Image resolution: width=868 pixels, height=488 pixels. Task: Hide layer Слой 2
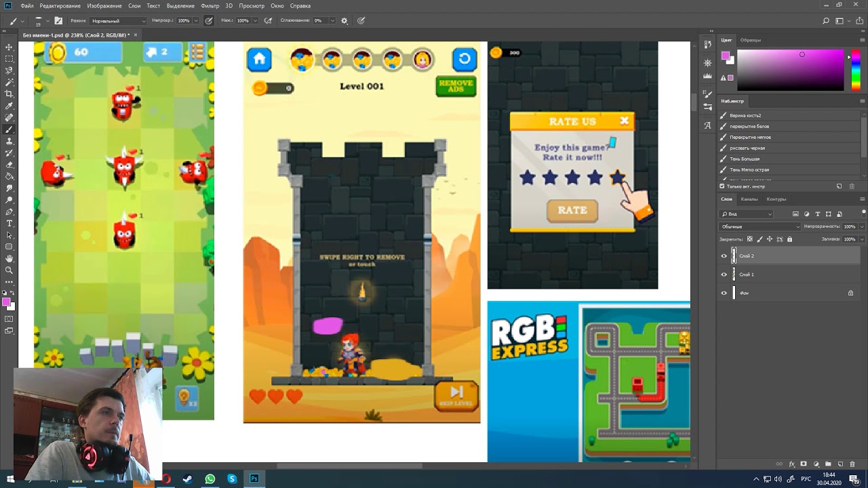(724, 256)
